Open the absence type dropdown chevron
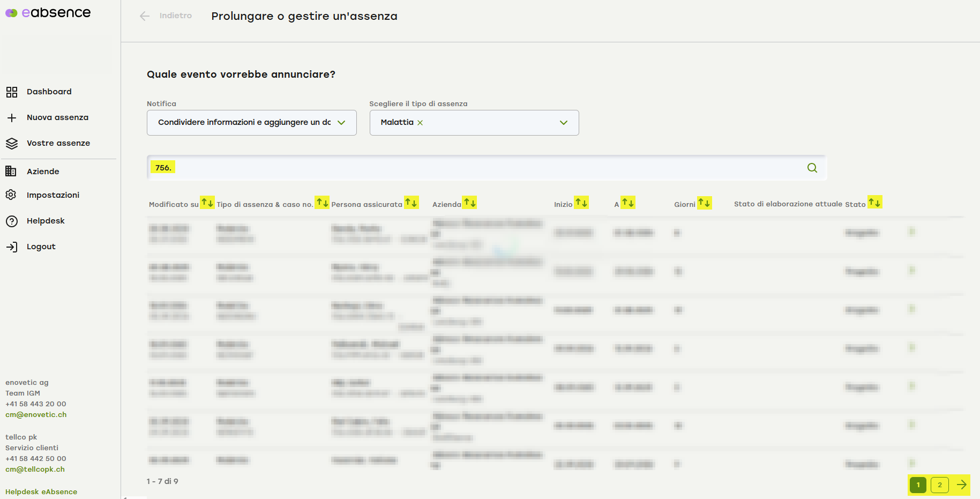The width and height of the screenshot is (980, 499). pos(563,123)
